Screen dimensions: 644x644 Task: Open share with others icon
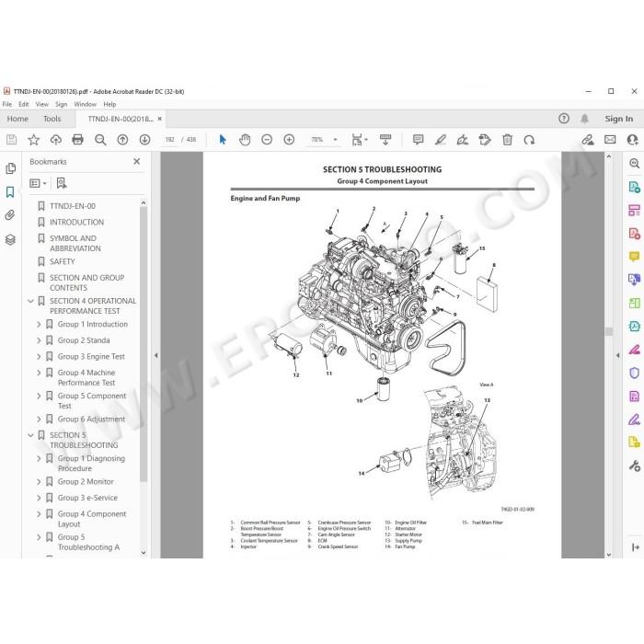click(632, 140)
